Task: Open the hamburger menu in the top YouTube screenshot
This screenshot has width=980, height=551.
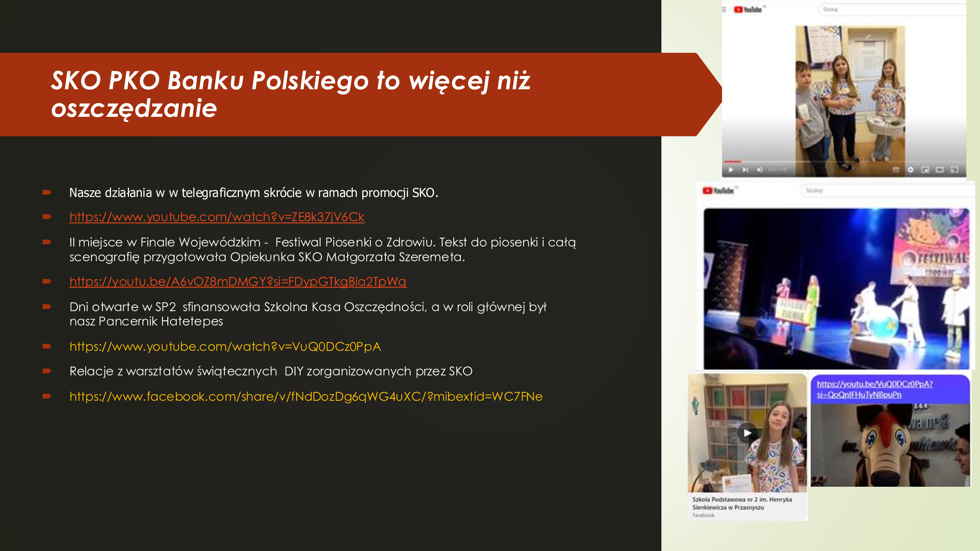Action: (x=724, y=10)
